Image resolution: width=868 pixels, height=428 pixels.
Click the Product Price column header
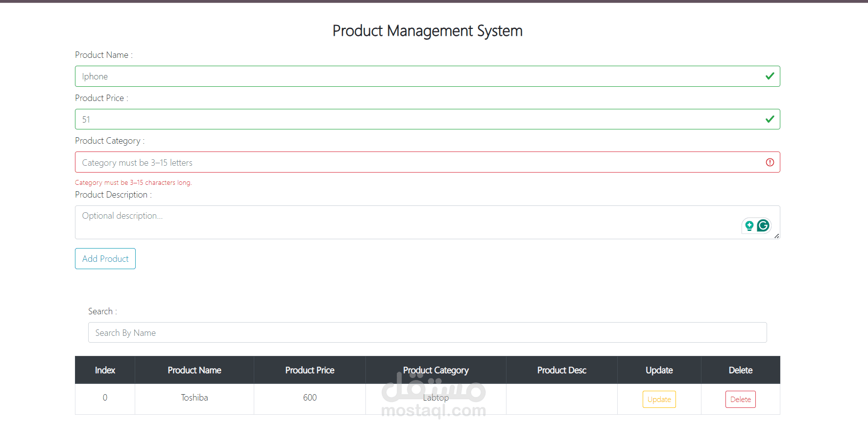click(x=310, y=370)
